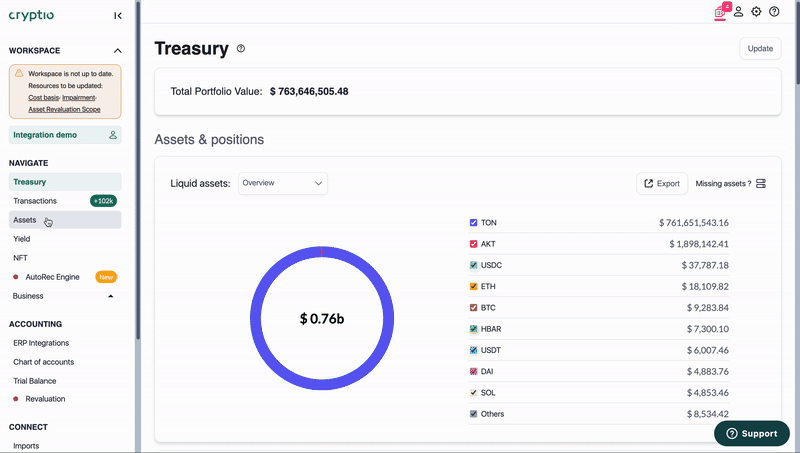The image size is (800, 453).
Task: Click the red dot beside Revaluation
Action: (x=16, y=399)
